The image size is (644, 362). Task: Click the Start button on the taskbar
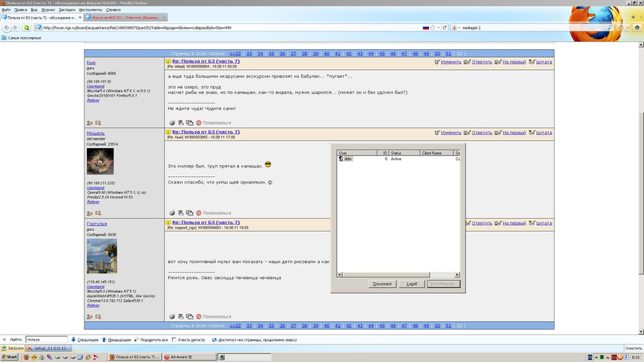tap(10, 356)
